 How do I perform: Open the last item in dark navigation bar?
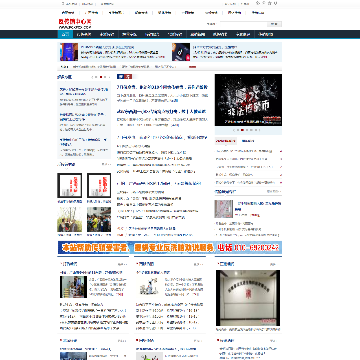[265, 34]
